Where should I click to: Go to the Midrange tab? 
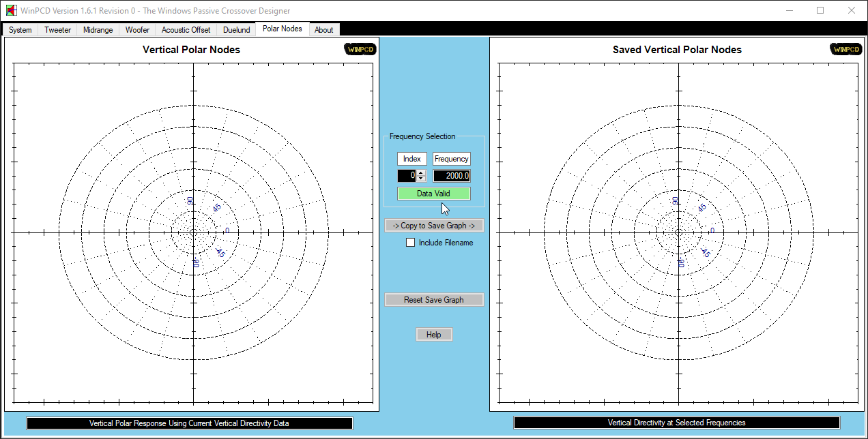98,30
